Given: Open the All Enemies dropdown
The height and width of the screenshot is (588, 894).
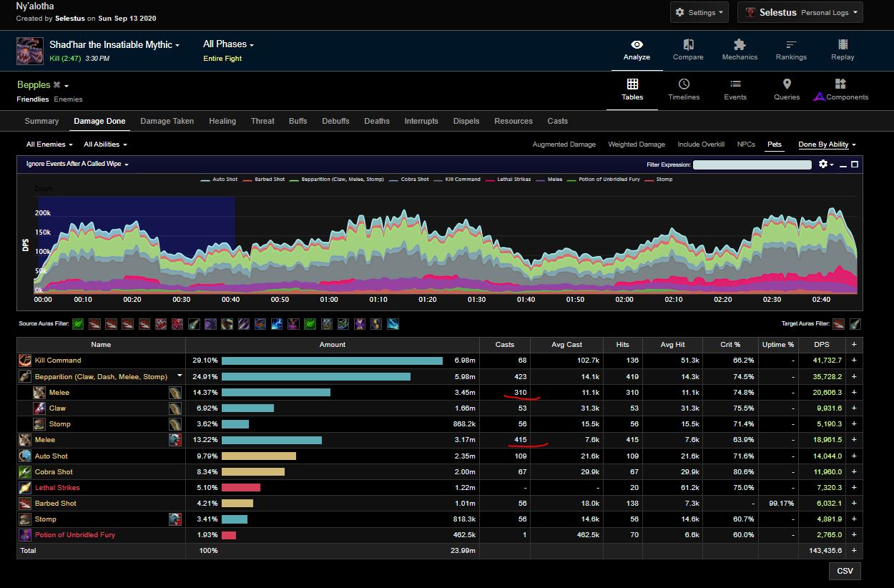Looking at the screenshot, I should click(49, 144).
